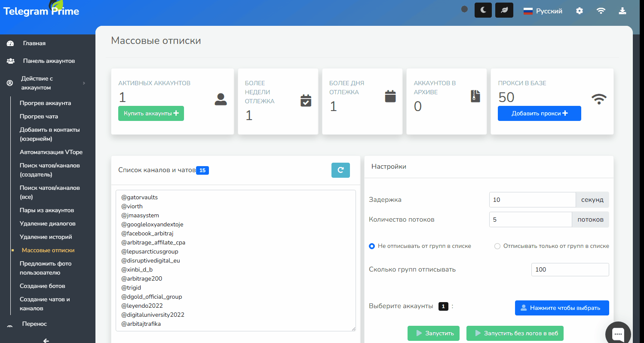Screen dimensions: 644x343
Task: Click @digitaluniversity2022 in the list
Action: pyautogui.click(x=153, y=315)
